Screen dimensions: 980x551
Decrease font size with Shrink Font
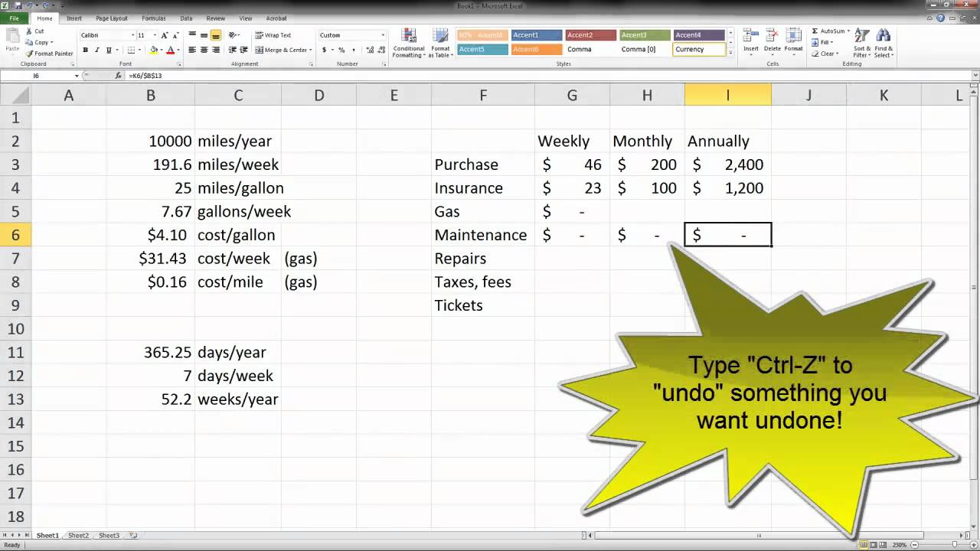tap(176, 35)
